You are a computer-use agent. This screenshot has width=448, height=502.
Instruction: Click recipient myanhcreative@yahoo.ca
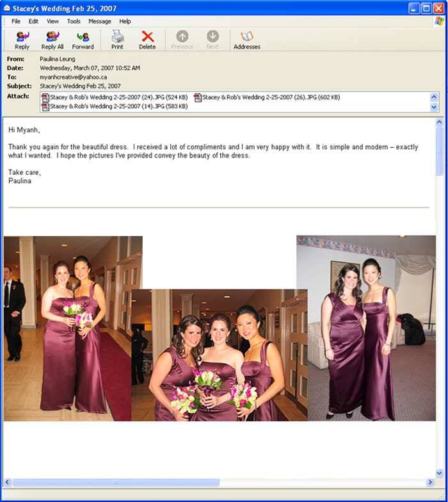[73, 77]
